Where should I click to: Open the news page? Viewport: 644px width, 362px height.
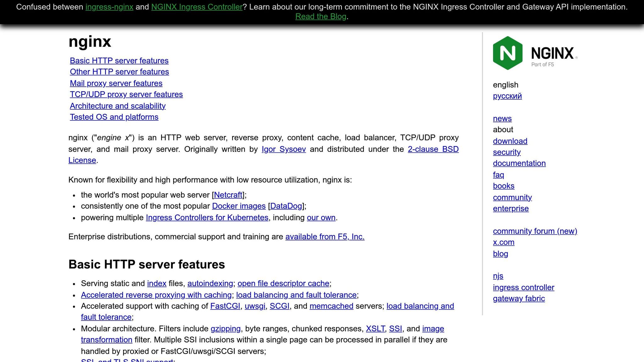point(502,118)
